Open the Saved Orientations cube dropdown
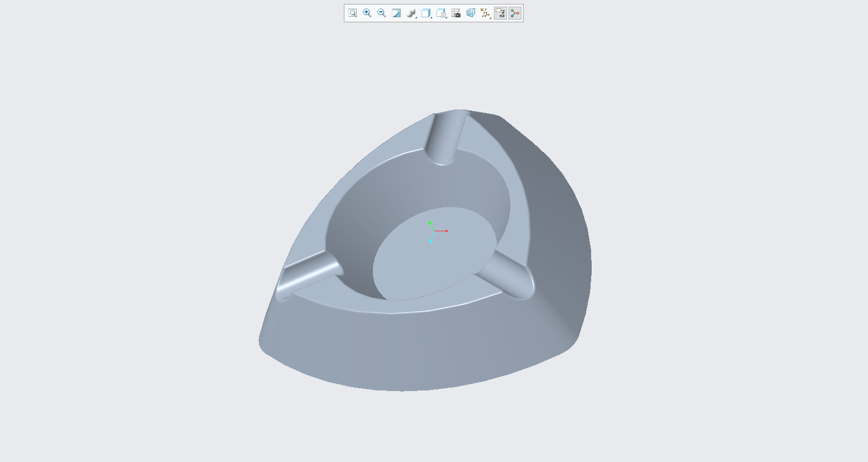868x462 pixels. tap(426, 13)
